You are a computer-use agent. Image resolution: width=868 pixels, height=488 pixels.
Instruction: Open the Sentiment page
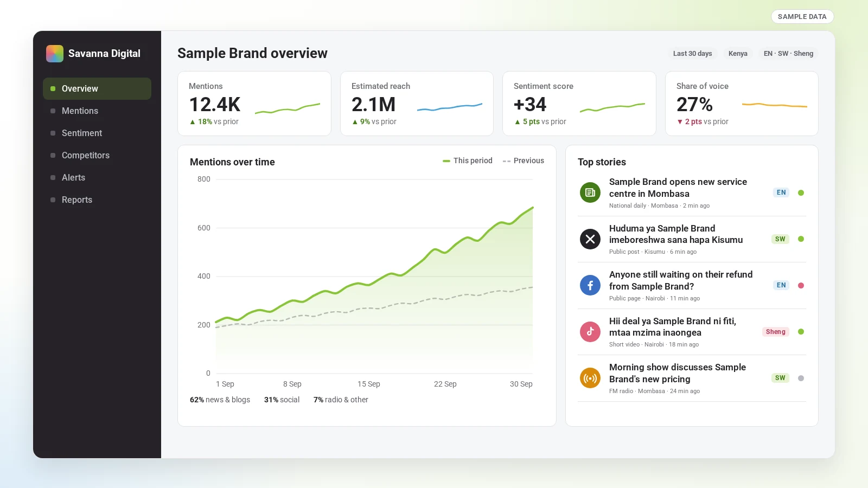[97, 133]
